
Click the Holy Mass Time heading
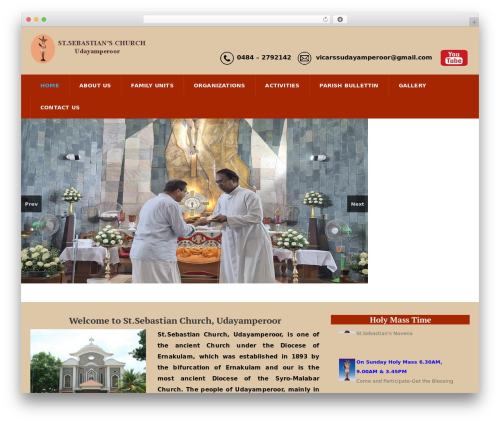click(x=400, y=320)
